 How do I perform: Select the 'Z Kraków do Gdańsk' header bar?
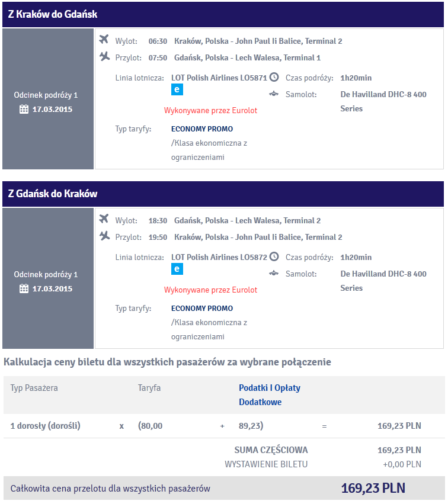[223, 14]
